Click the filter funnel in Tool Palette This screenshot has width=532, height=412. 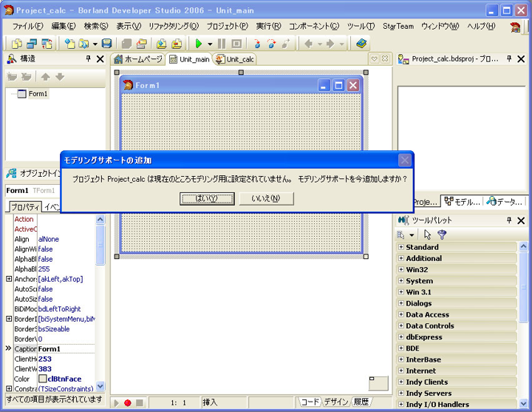(442, 234)
